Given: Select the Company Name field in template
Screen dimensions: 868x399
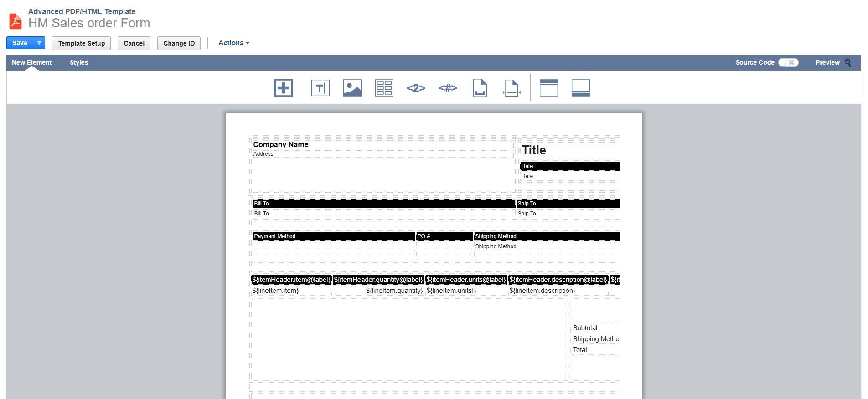Looking at the screenshot, I should tap(281, 144).
